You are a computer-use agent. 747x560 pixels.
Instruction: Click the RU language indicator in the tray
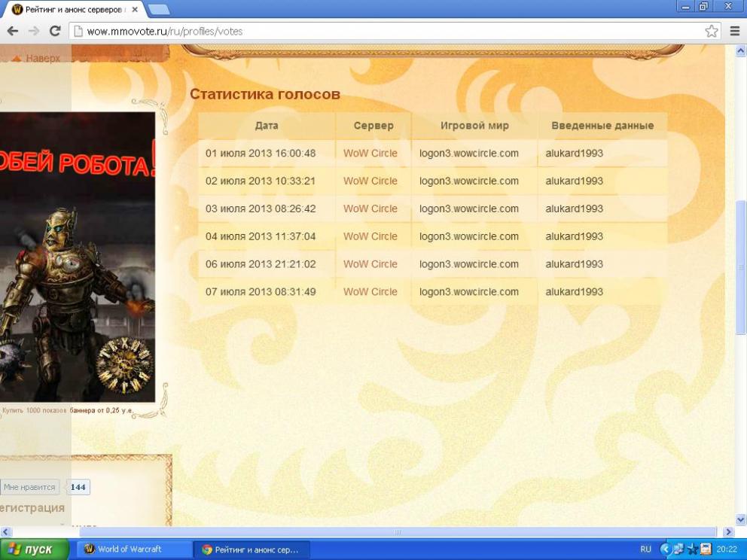(x=645, y=549)
